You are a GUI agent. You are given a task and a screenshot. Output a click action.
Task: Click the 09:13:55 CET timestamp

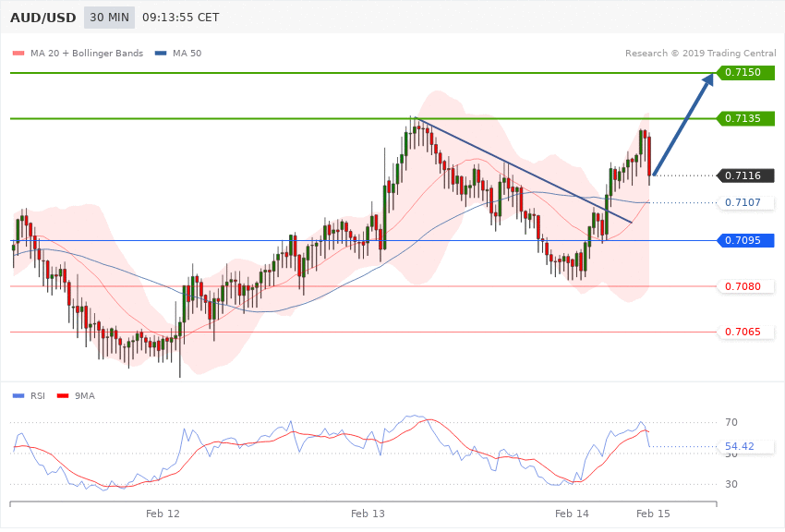coord(181,18)
